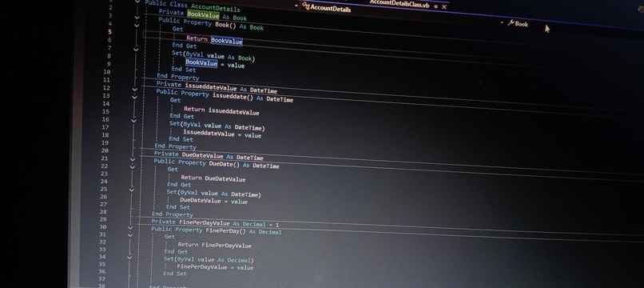
Task: Click line number 21 in the margin
Action: pos(105,158)
